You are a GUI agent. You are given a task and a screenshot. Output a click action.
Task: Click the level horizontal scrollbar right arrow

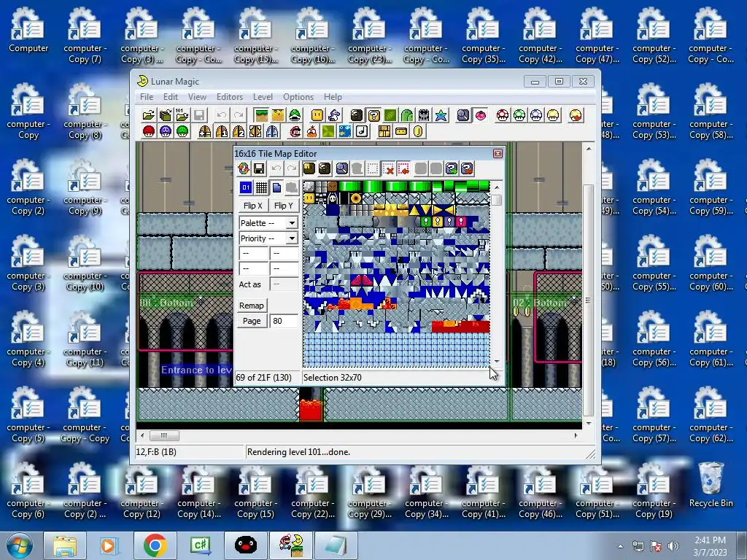tap(576, 435)
